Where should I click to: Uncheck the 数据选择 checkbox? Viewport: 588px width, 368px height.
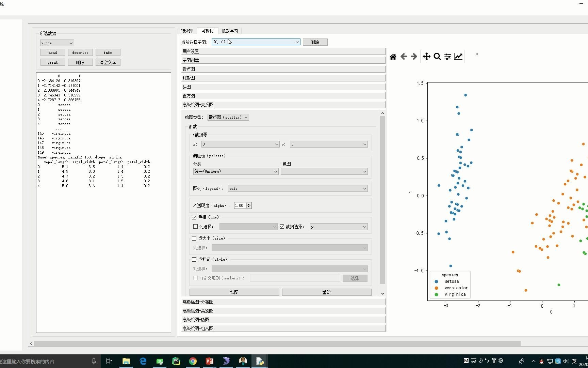[282, 226]
